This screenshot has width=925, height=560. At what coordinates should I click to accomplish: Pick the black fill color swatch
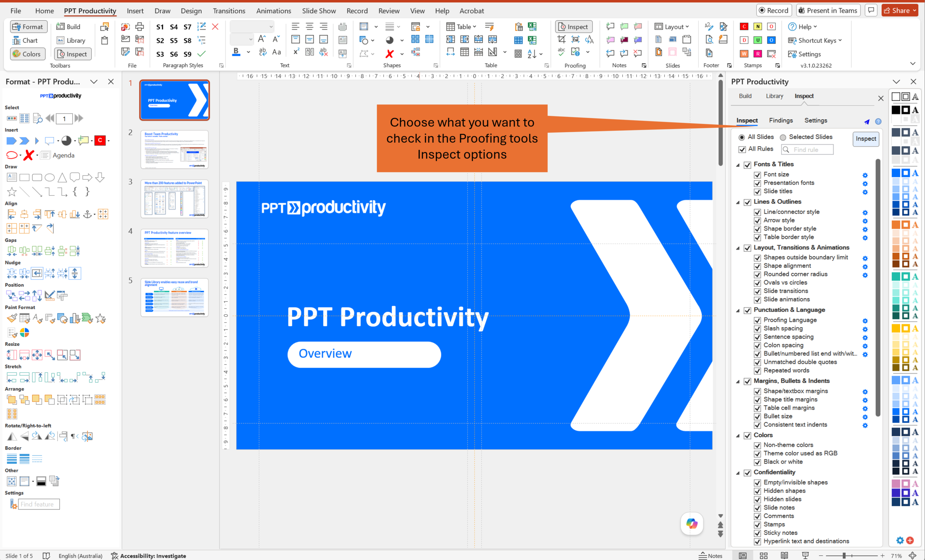point(896,110)
